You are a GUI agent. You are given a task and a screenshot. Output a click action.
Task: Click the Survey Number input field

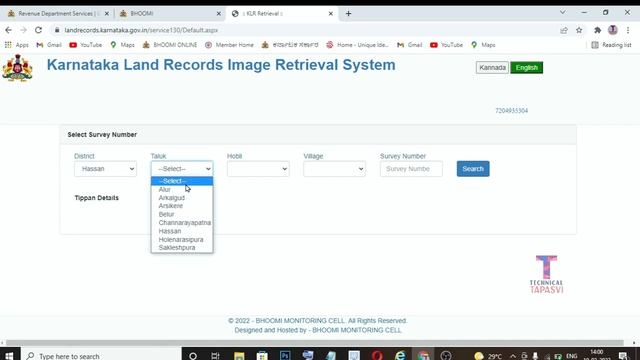411,169
